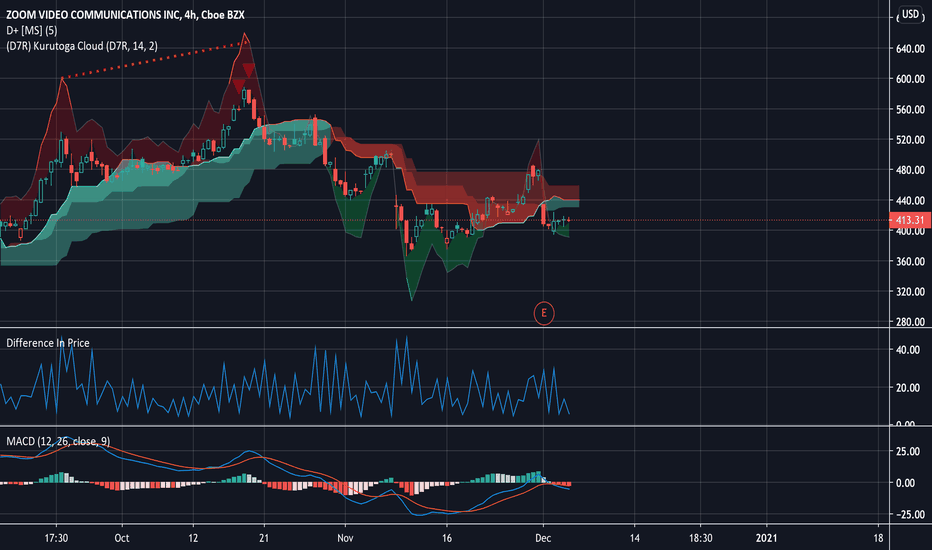Screen dimensions: 932x550
Task: Click the 17:30 time axis label
Action: 56,538
